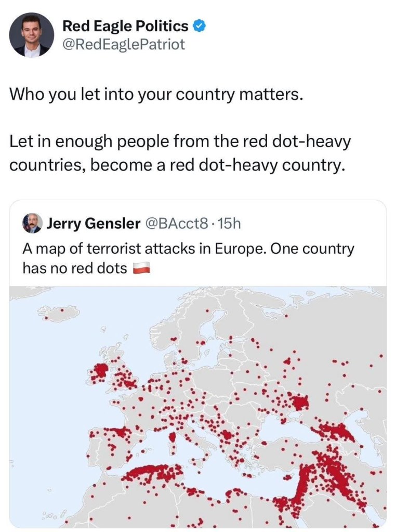Click Iceland on the map
The image size is (396, 532).
(61, 314)
